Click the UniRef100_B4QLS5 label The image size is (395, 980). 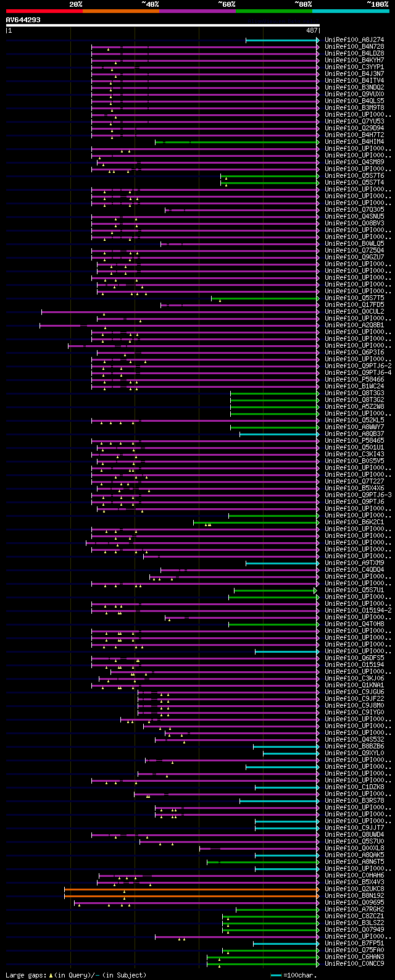click(x=354, y=101)
